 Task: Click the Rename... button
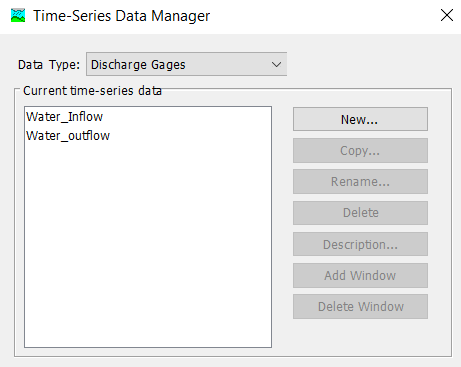point(360,182)
